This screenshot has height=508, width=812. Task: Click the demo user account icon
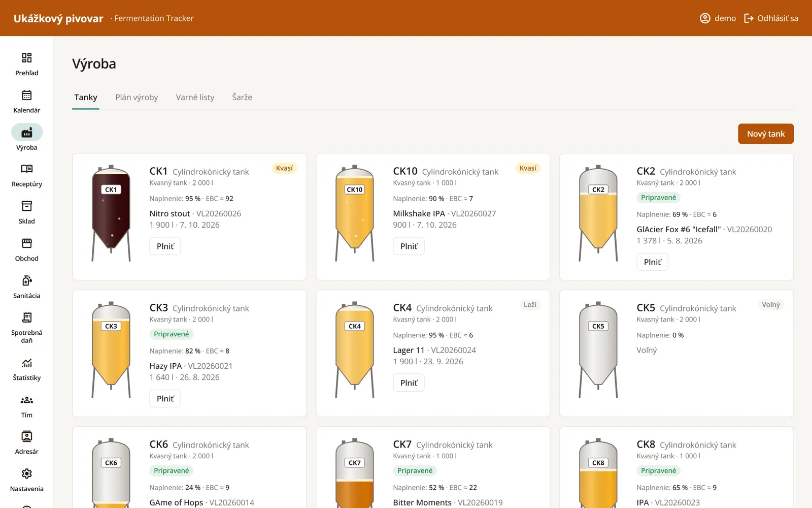coord(705,18)
